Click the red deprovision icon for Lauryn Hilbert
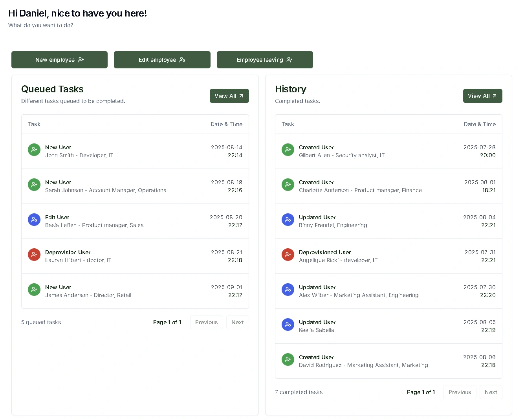Viewport: 524px width, 420px height. 34,255
